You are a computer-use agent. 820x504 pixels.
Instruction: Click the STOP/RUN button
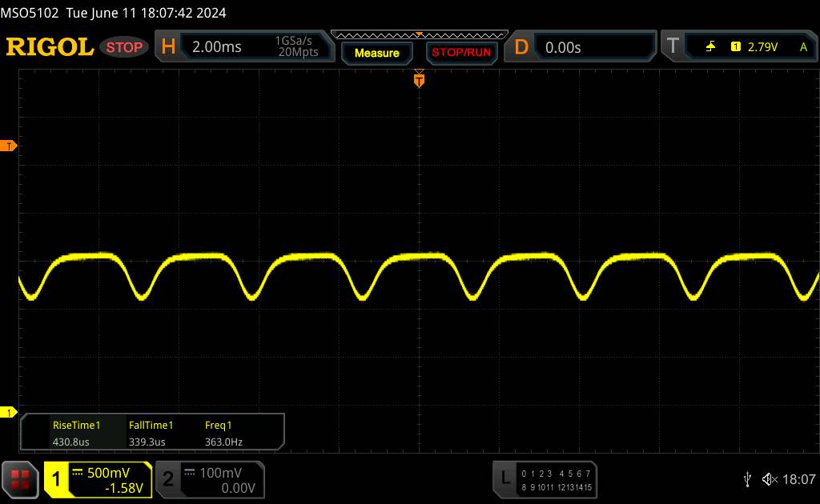[461, 53]
